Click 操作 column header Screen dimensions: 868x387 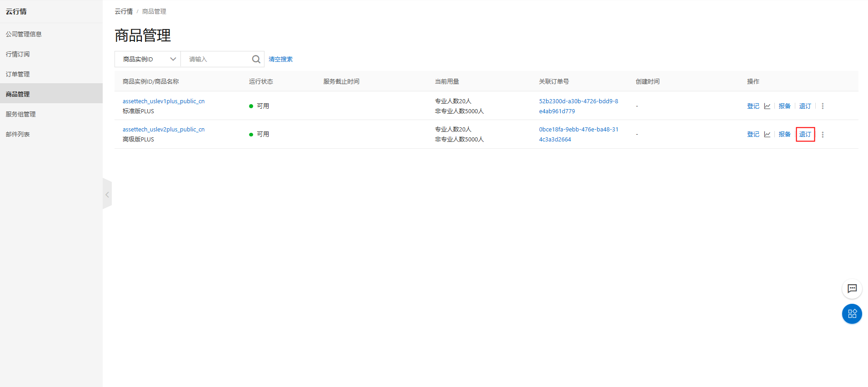(x=753, y=81)
